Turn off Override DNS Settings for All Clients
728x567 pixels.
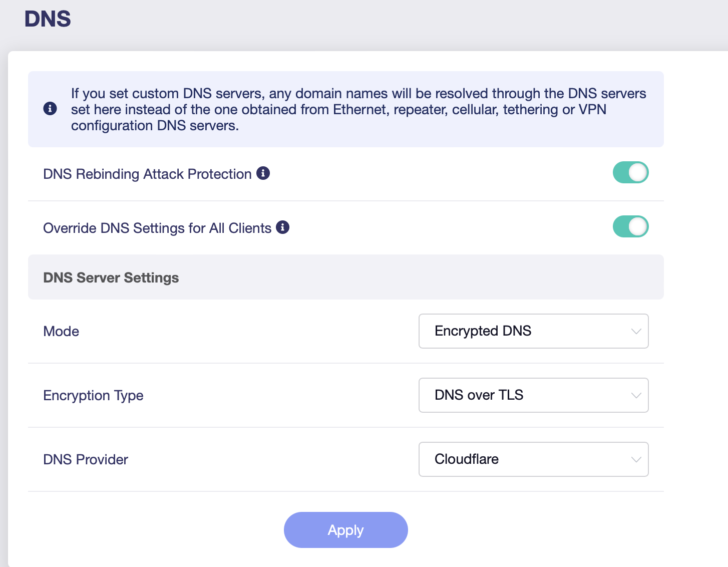pos(630,227)
